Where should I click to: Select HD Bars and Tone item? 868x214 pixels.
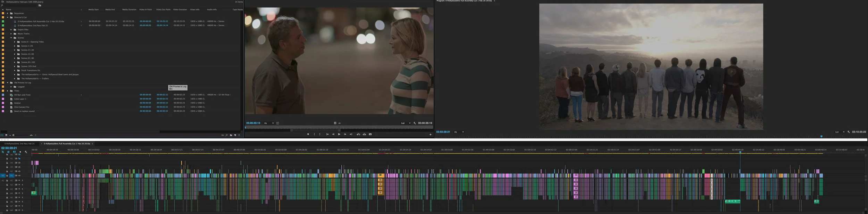click(x=22, y=95)
